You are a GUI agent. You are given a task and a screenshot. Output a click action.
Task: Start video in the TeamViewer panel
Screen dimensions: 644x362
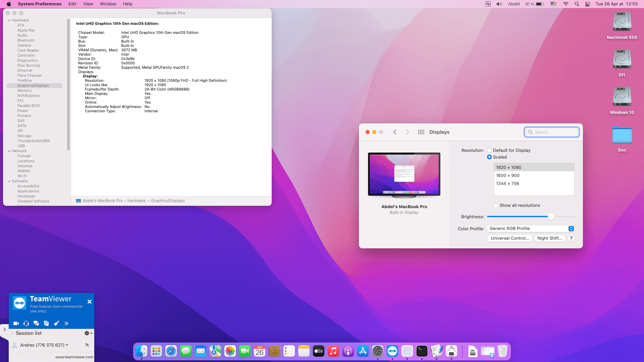click(16, 323)
